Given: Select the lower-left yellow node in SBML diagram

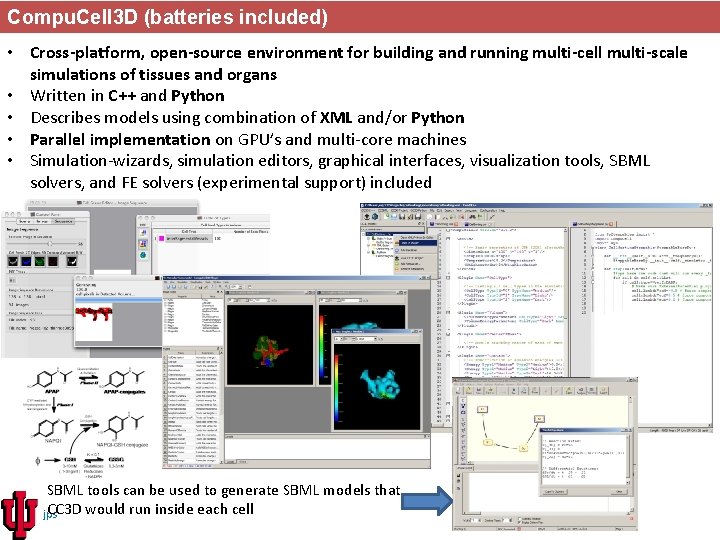Looking at the screenshot, I should 488,442.
